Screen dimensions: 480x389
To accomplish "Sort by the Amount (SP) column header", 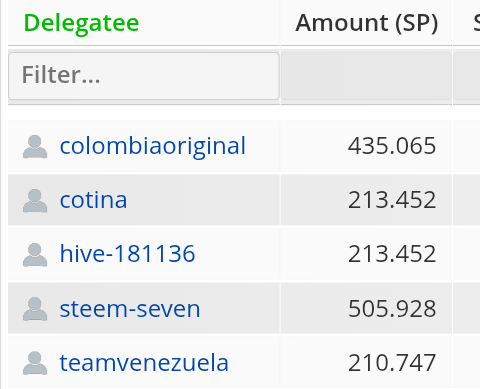I will pyautogui.click(x=367, y=23).
